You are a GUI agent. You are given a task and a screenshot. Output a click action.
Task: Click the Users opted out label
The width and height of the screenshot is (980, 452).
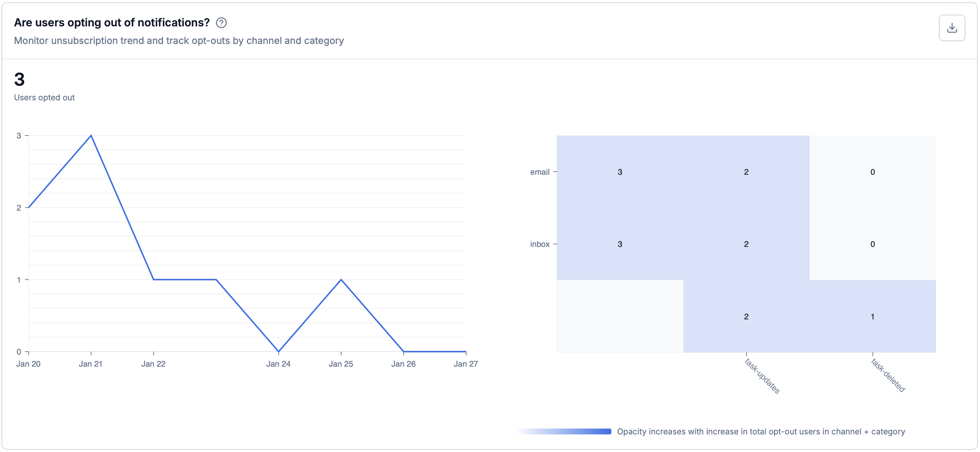(44, 97)
